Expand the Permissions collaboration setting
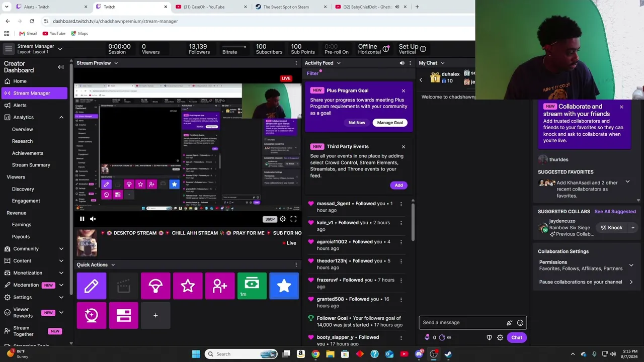This screenshot has width=644, height=362. pos(631,265)
